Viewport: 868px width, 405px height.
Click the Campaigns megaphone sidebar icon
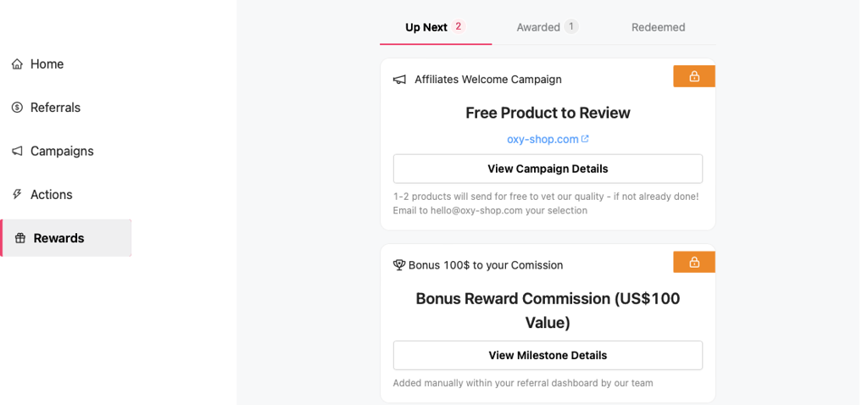(17, 151)
